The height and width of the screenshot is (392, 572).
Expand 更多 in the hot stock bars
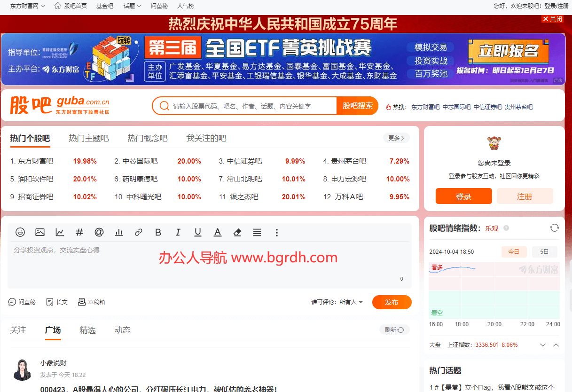[x=396, y=138]
